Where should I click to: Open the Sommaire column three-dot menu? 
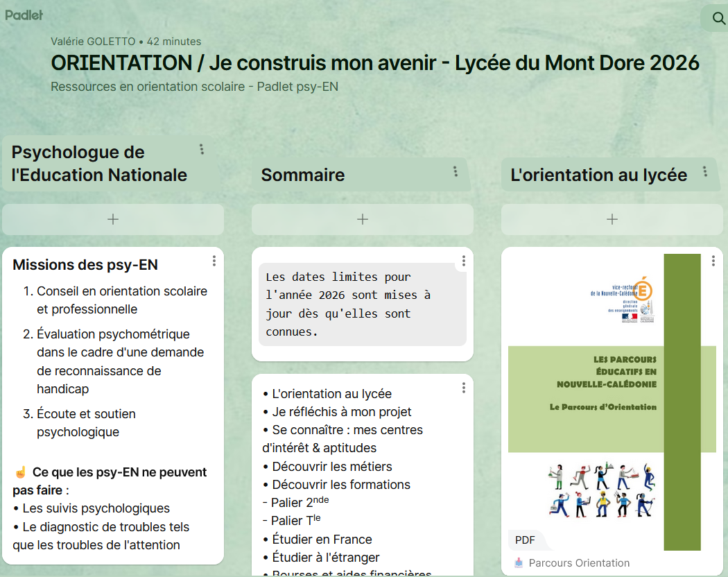tap(456, 171)
